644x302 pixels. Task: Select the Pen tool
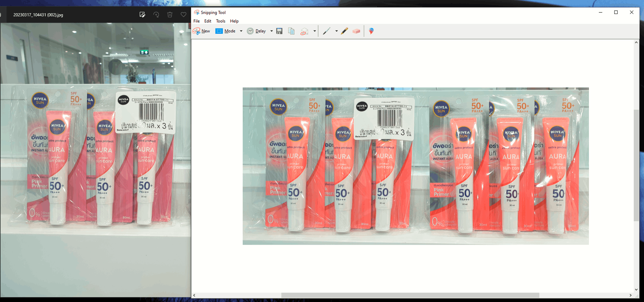pos(327,31)
